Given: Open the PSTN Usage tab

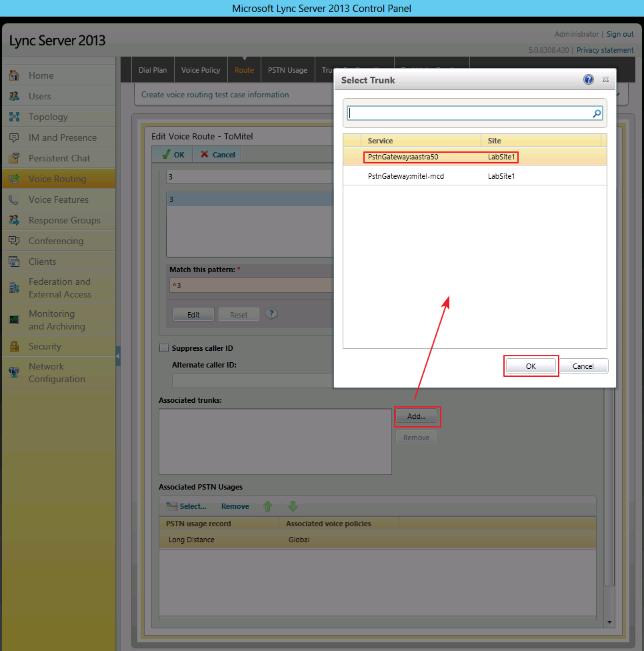Looking at the screenshot, I should click(x=287, y=69).
